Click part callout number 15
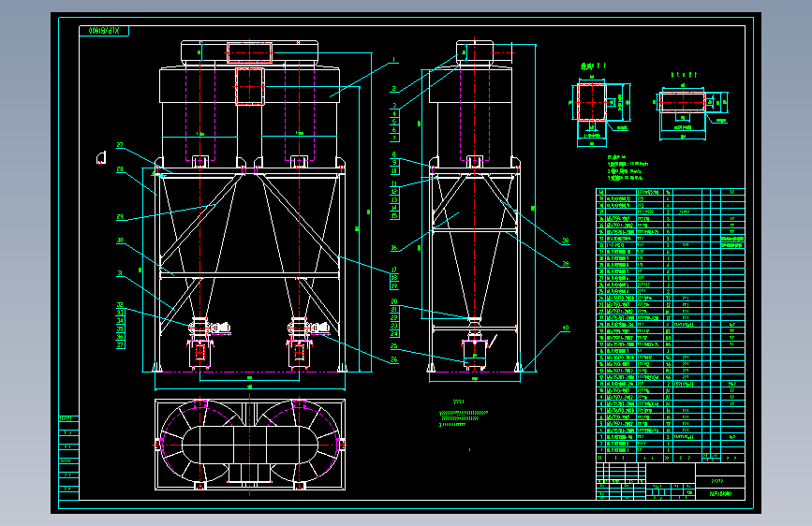This screenshot has height=526, width=812. pyautogui.click(x=394, y=216)
